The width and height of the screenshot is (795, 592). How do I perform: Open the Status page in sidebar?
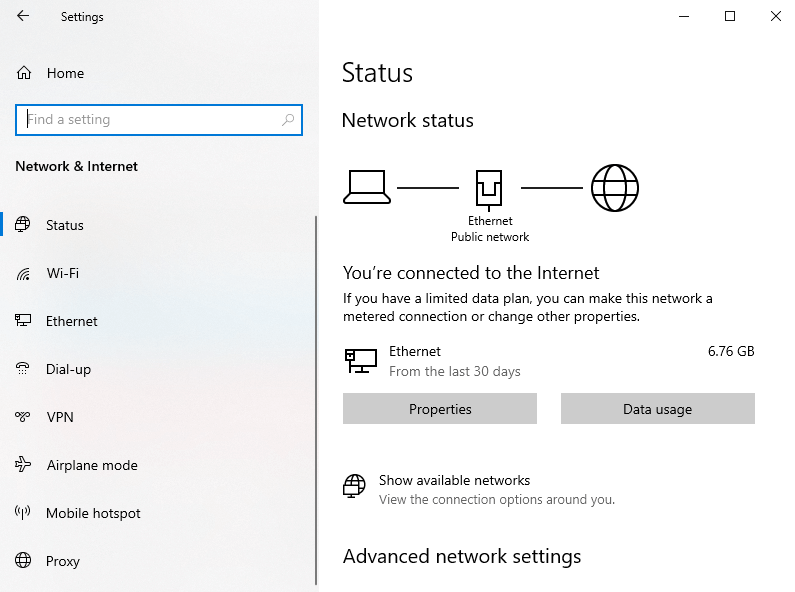click(65, 225)
